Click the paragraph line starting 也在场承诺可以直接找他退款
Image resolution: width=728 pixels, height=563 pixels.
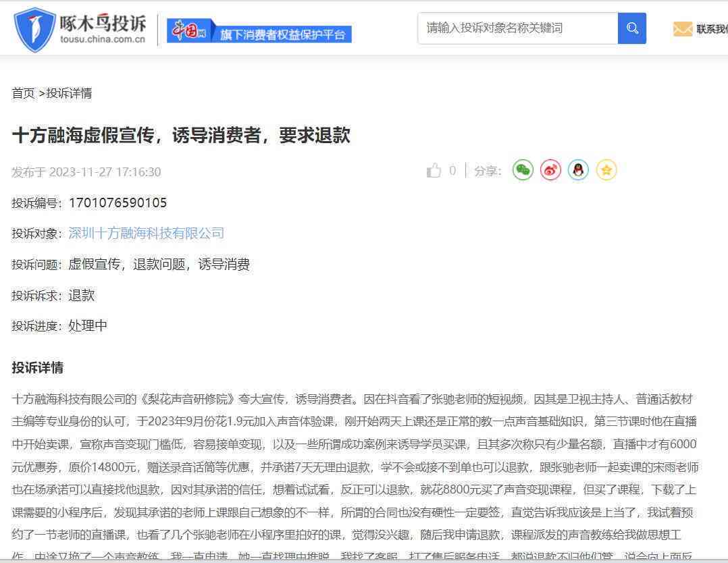pos(354,489)
